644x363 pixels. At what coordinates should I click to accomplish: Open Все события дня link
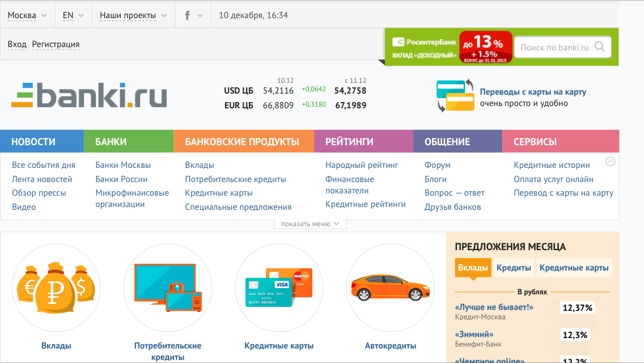point(44,165)
